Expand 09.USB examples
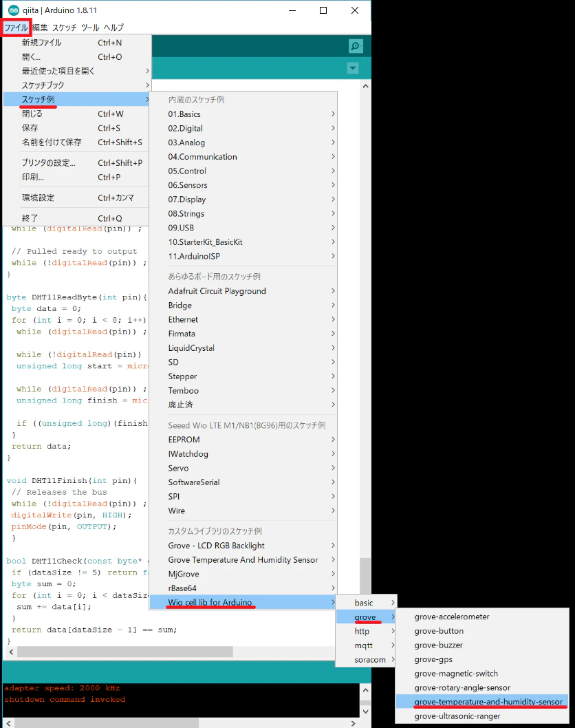Screen dimensions: 575x728 [243, 228]
